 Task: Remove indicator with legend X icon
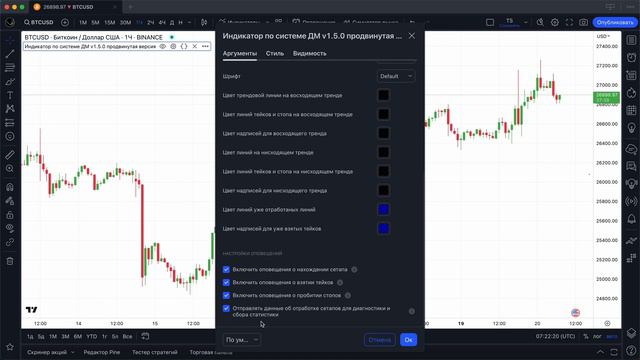click(195, 47)
